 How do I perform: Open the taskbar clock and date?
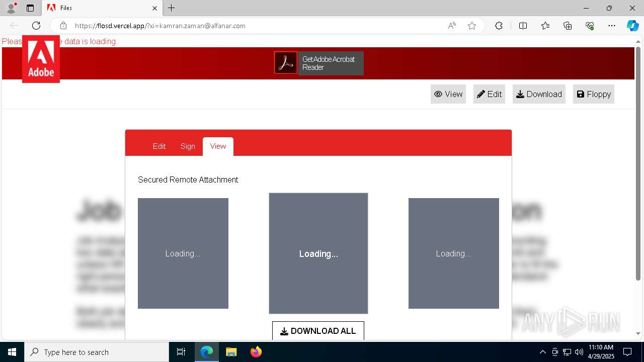601,352
